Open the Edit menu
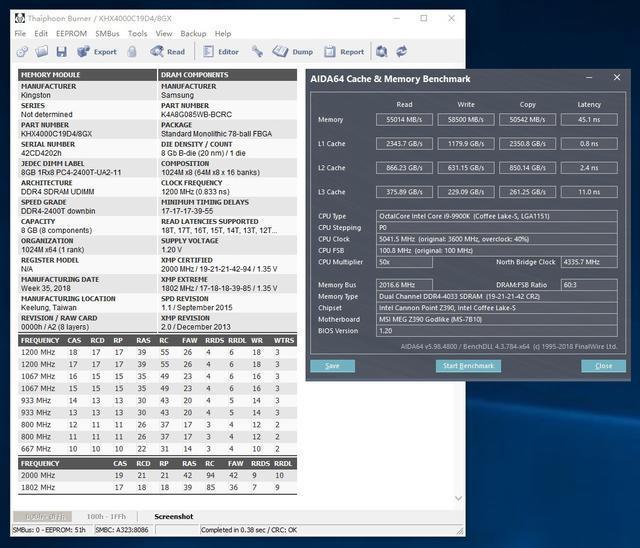 (41, 33)
